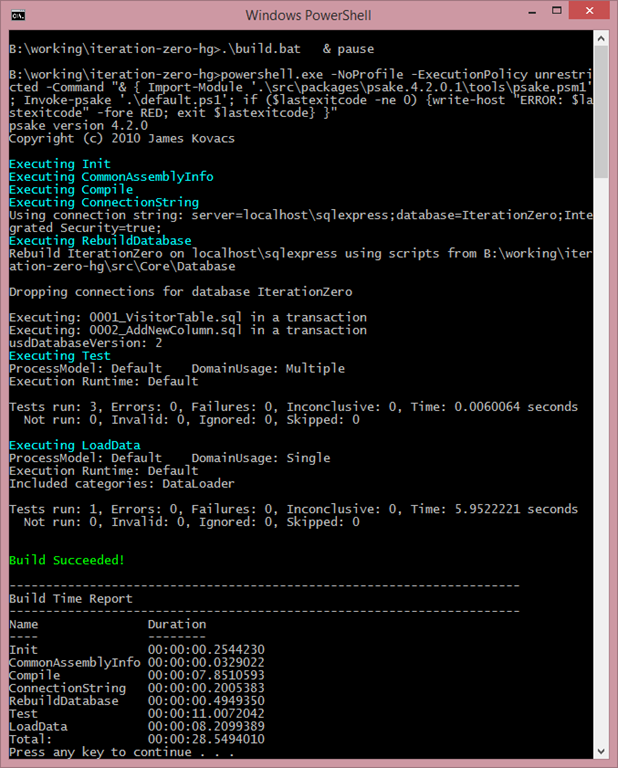Minimize the Windows PowerShell window

pos(533,12)
